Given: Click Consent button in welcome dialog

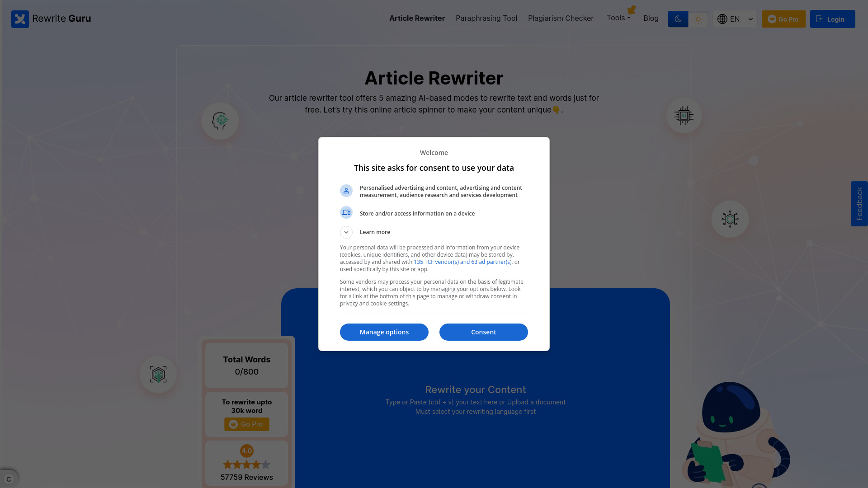Looking at the screenshot, I should click(483, 332).
